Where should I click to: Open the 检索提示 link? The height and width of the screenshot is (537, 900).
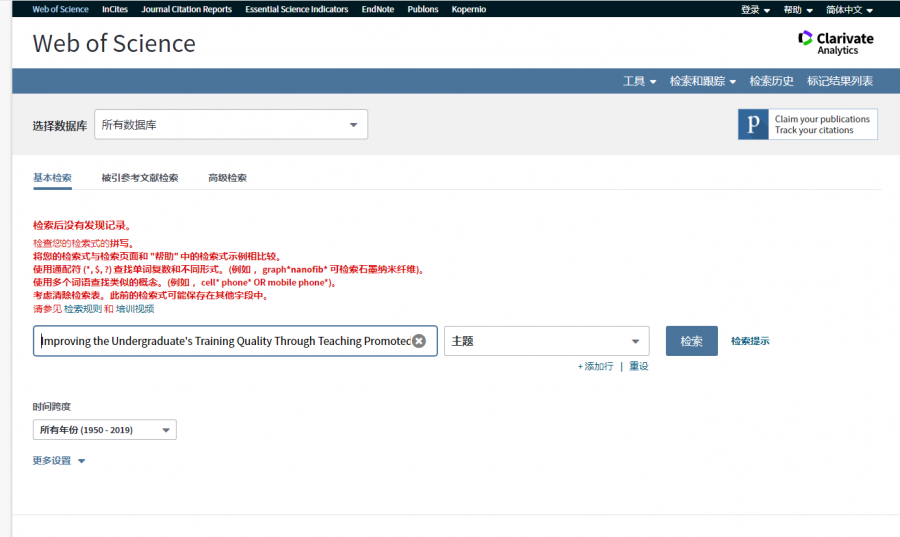click(750, 341)
